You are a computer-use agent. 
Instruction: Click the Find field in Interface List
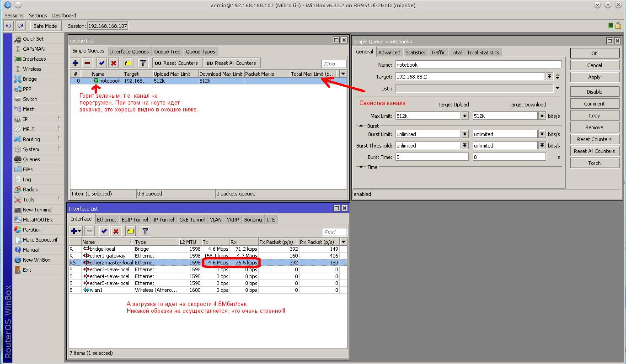tap(334, 232)
